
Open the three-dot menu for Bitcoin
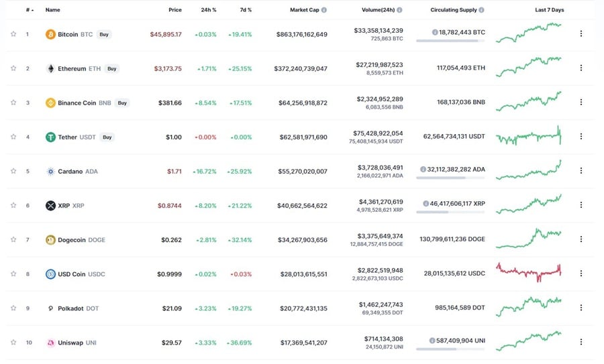tap(581, 34)
